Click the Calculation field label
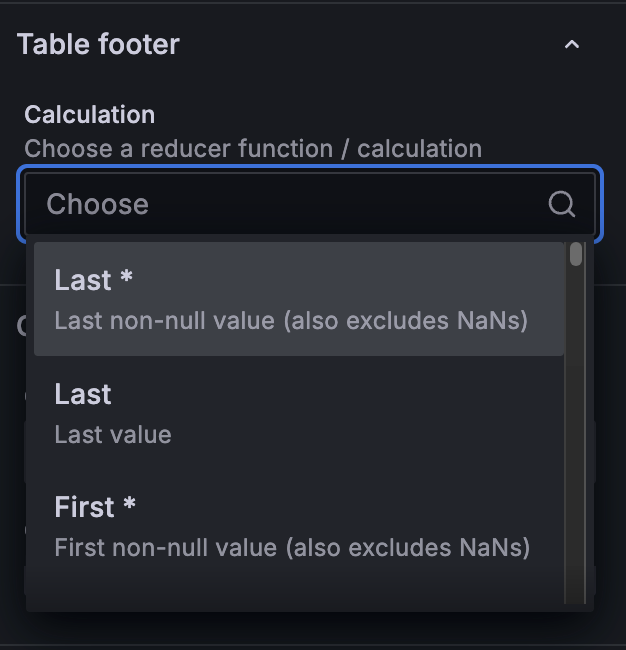This screenshot has height=650, width=626. 89,114
